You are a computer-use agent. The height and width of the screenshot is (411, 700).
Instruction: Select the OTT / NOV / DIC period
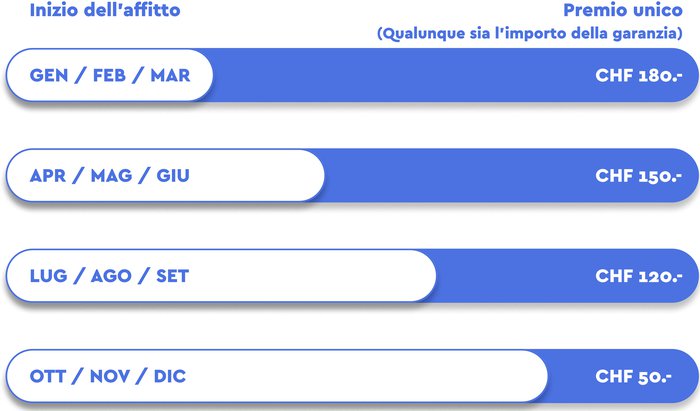click(277, 376)
